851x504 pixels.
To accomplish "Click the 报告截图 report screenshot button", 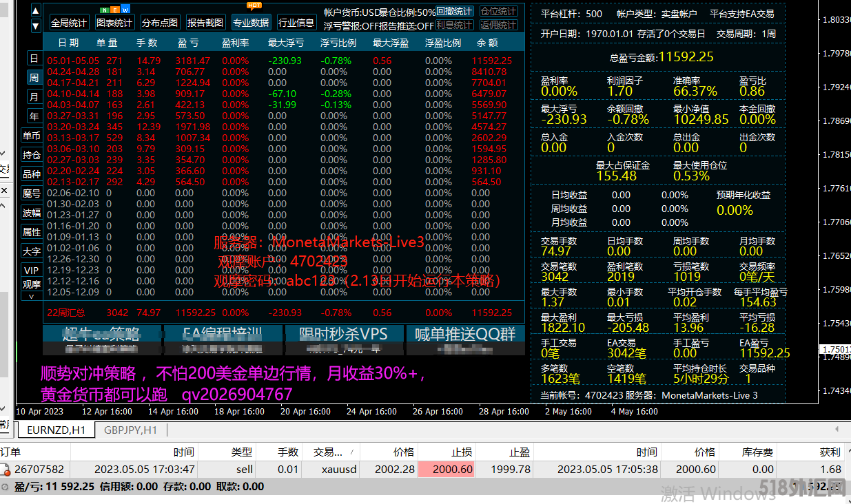I will pos(205,23).
